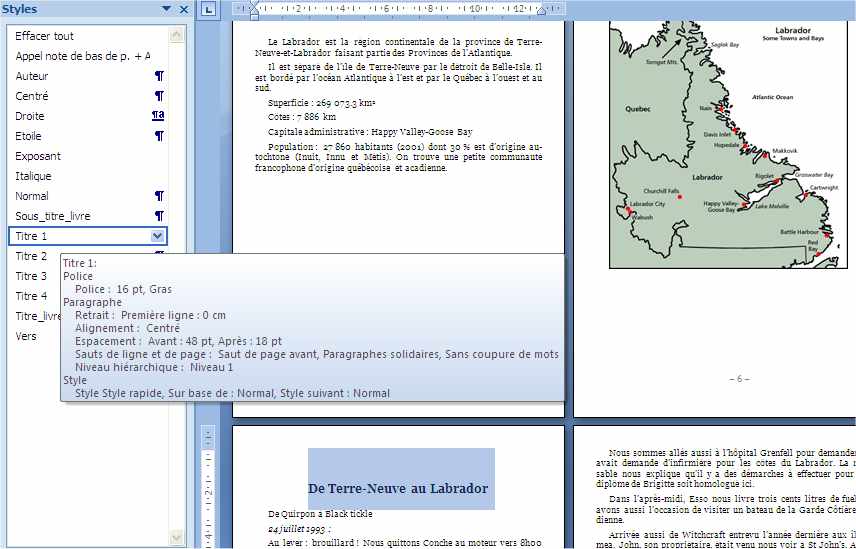Viewport: 856px width, 549px height.
Task: Click 'Capitale administrative : Happy Valley-Goose Bay' line
Action: [x=370, y=132]
